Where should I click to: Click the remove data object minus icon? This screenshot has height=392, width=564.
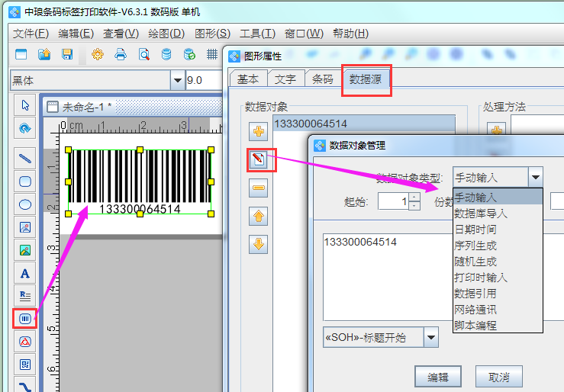pos(259,188)
